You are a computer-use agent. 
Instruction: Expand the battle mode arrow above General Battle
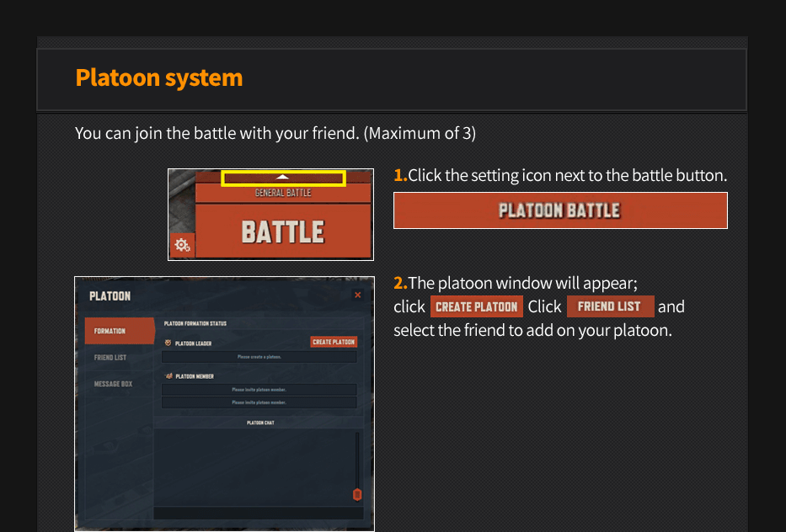tap(283, 178)
